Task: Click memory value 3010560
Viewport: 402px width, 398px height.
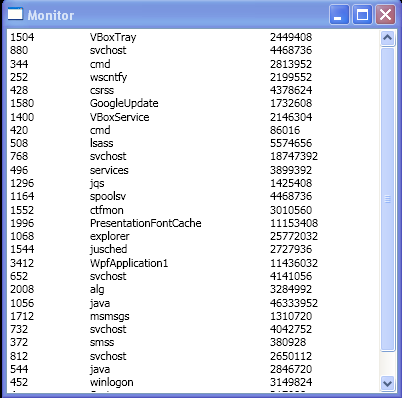Action: (291, 210)
